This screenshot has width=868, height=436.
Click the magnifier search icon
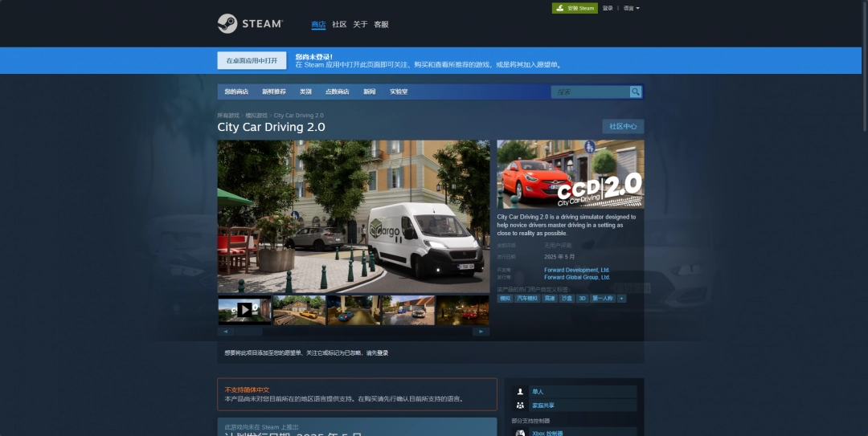click(x=636, y=92)
